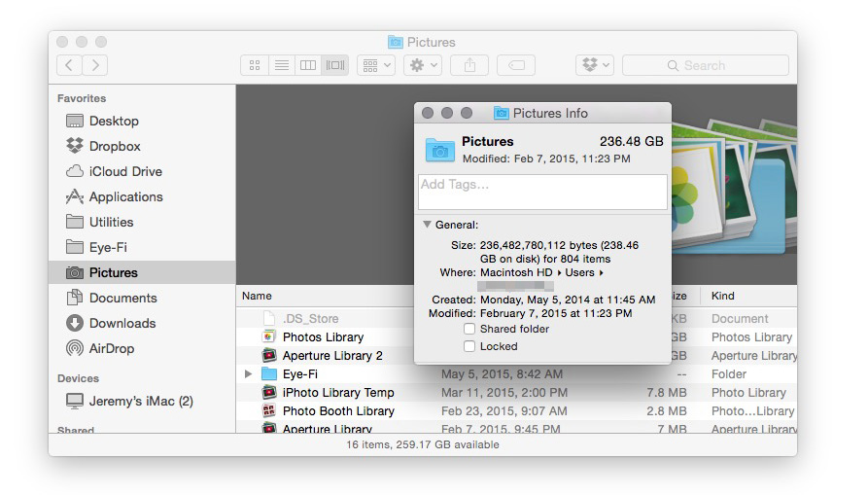Open Documents in the sidebar
This screenshot has height=495, width=868.
pos(122,298)
